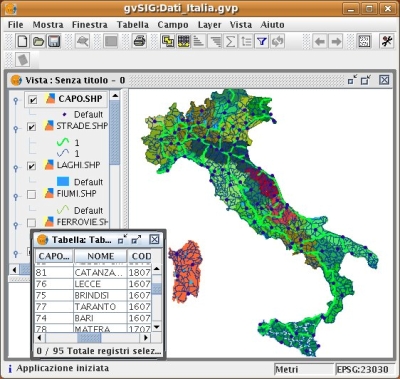This screenshot has width=400, height=379.
Task: Open statistics with the sigma icon
Action: (230, 41)
